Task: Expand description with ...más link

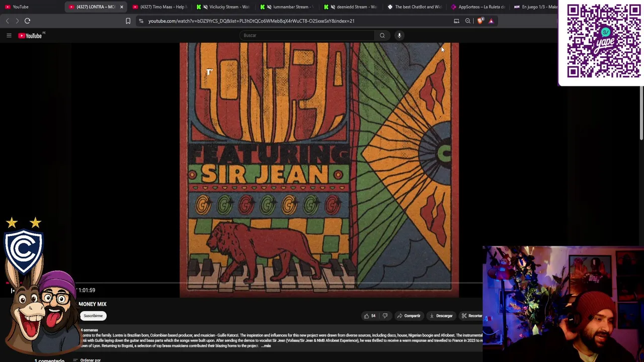Action: point(266,346)
